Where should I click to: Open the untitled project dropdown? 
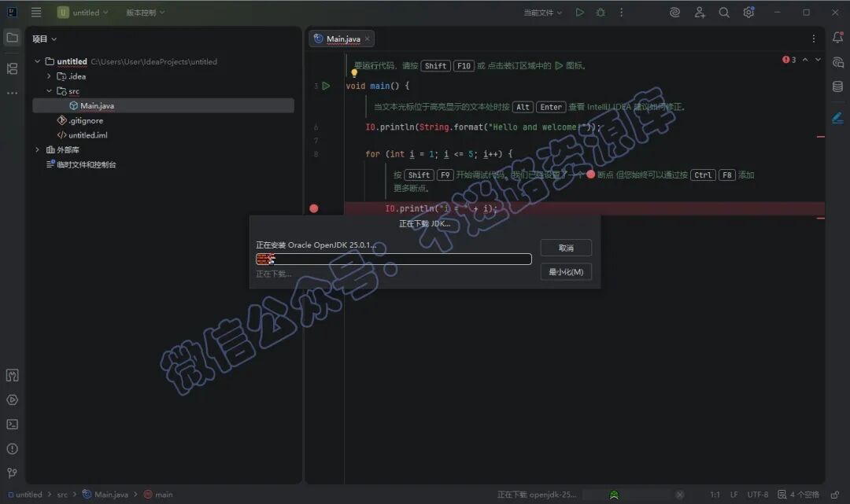tap(83, 12)
